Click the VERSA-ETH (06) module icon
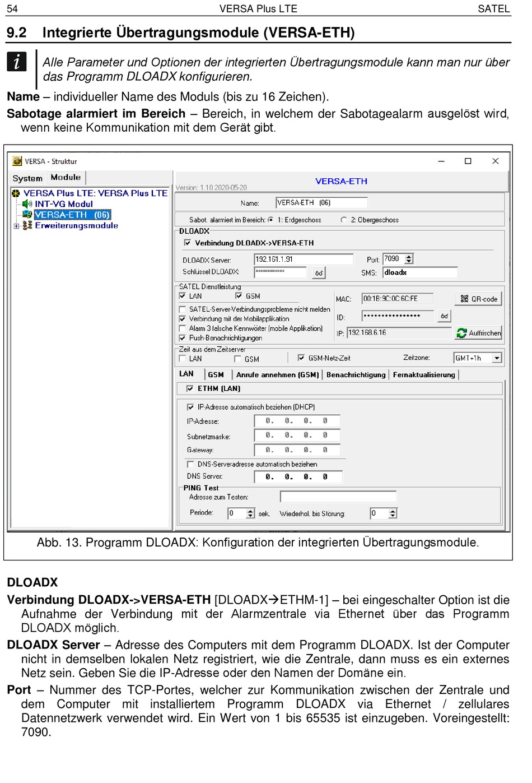Screen dimensions: 532x783 tap(27, 215)
